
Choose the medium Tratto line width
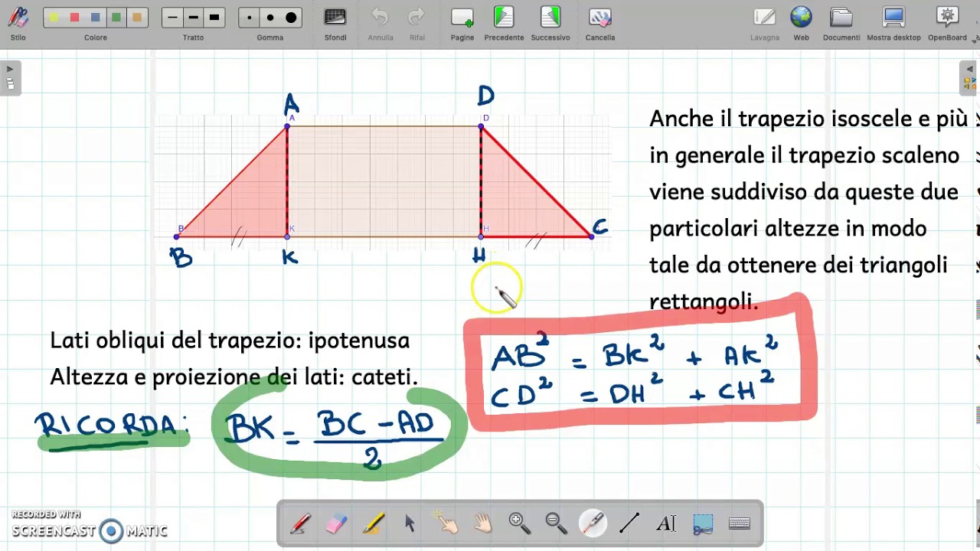pyautogui.click(x=193, y=17)
